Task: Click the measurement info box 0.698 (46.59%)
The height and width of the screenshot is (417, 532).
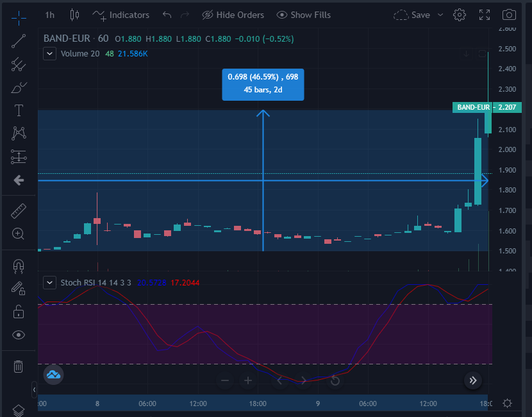Action: tap(263, 85)
